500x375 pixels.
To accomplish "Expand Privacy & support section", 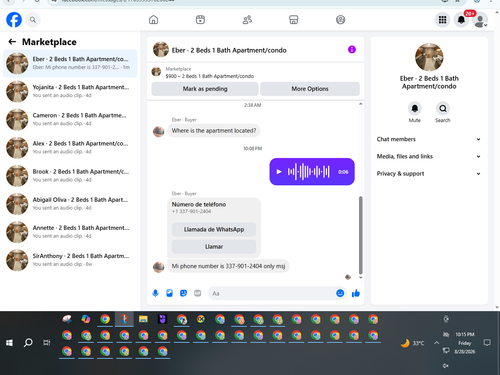I will click(429, 174).
